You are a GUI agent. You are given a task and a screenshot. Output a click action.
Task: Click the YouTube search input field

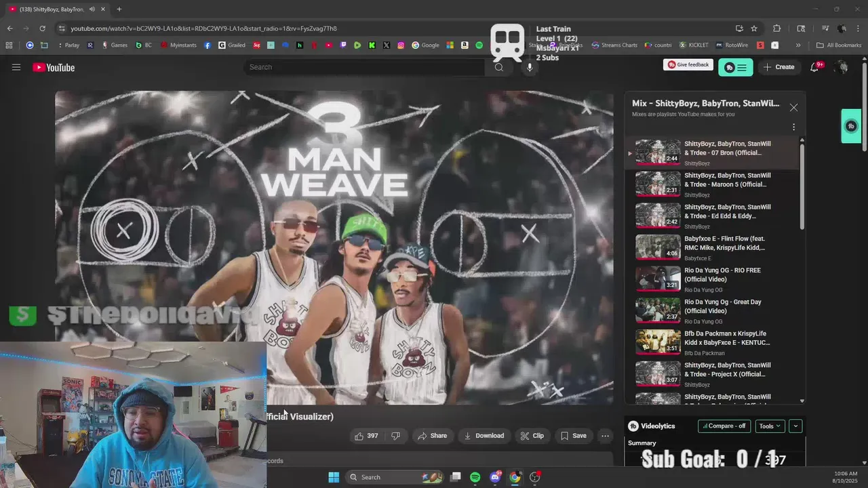365,67
